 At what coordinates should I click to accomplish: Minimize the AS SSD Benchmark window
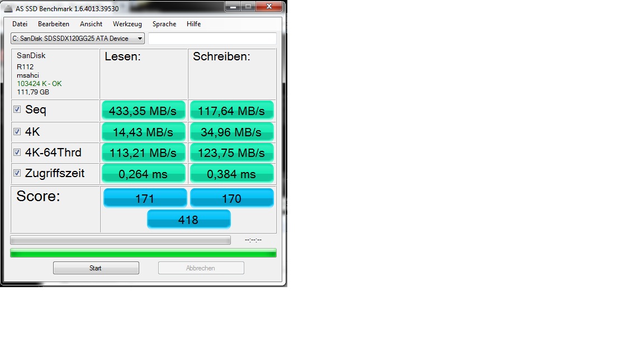click(233, 6)
